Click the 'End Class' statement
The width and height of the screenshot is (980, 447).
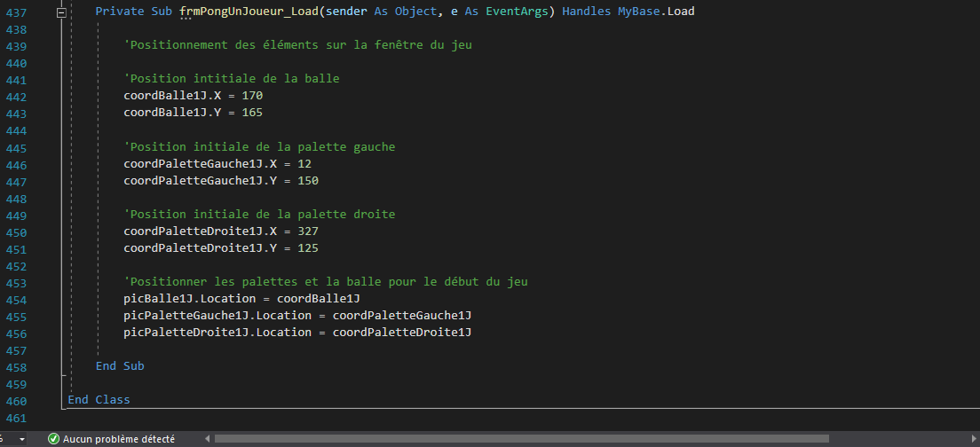99,400
